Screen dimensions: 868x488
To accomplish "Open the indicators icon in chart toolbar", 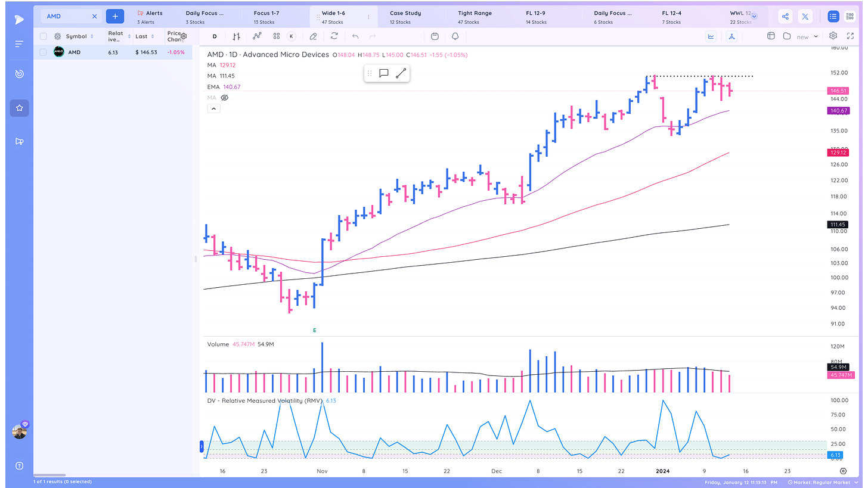I will point(257,36).
